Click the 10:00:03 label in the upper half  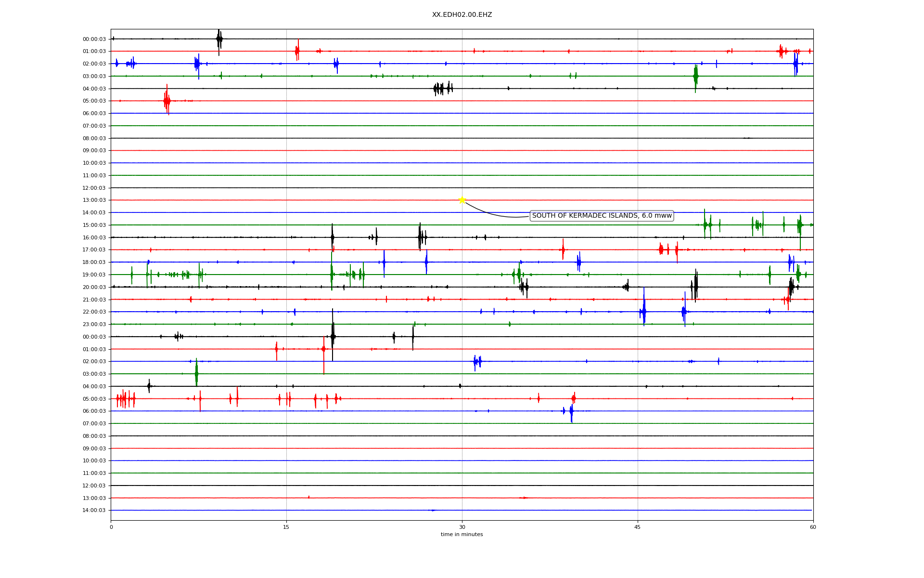[94, 163]
